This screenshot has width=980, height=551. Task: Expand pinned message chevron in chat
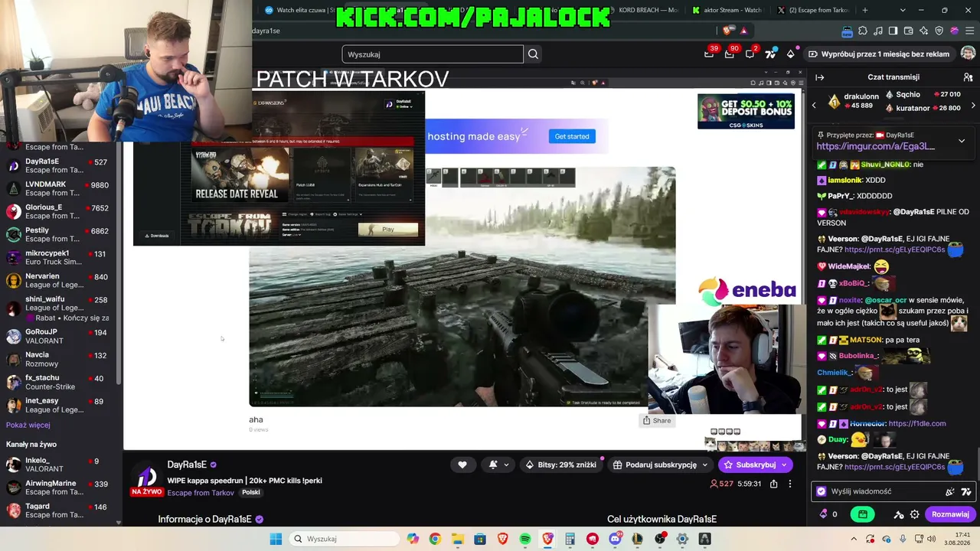(962, 141)
